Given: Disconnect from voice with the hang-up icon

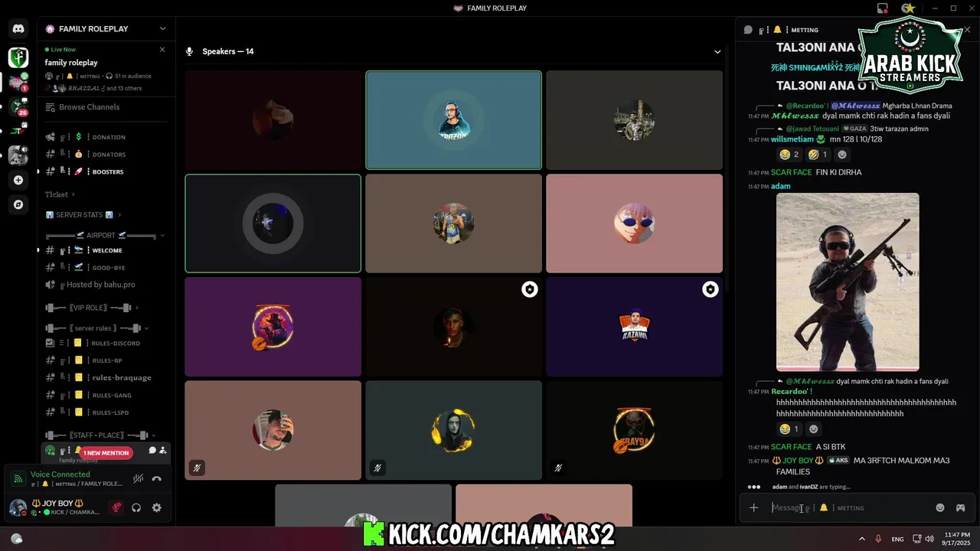Looking at the screenshot, I should (157, 479).
